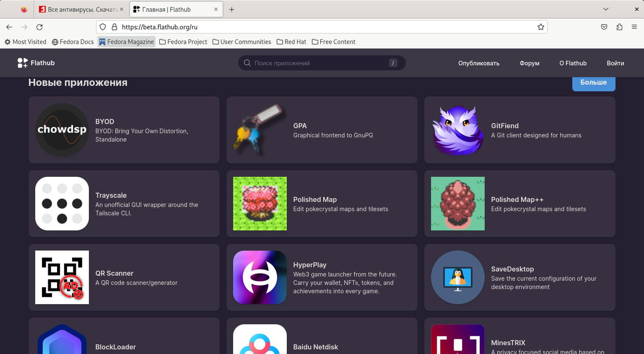
Task: Click the MinesTRIX app title
Action: point(508,343)
